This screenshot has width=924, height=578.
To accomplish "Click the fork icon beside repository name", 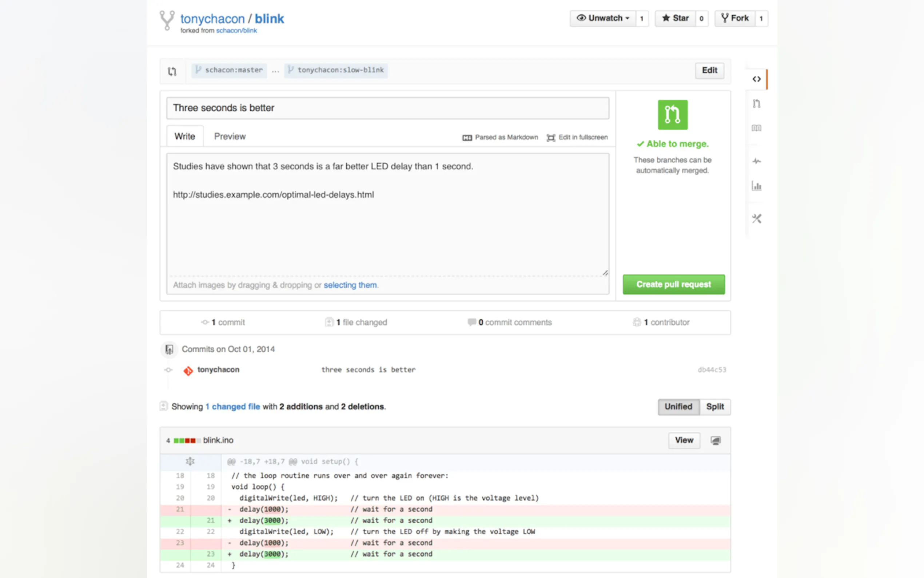I will (167, 20).
